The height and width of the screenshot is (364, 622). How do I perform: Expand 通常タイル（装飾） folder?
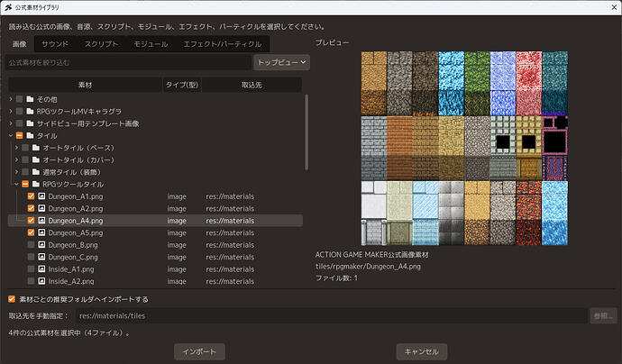point(16,172)
